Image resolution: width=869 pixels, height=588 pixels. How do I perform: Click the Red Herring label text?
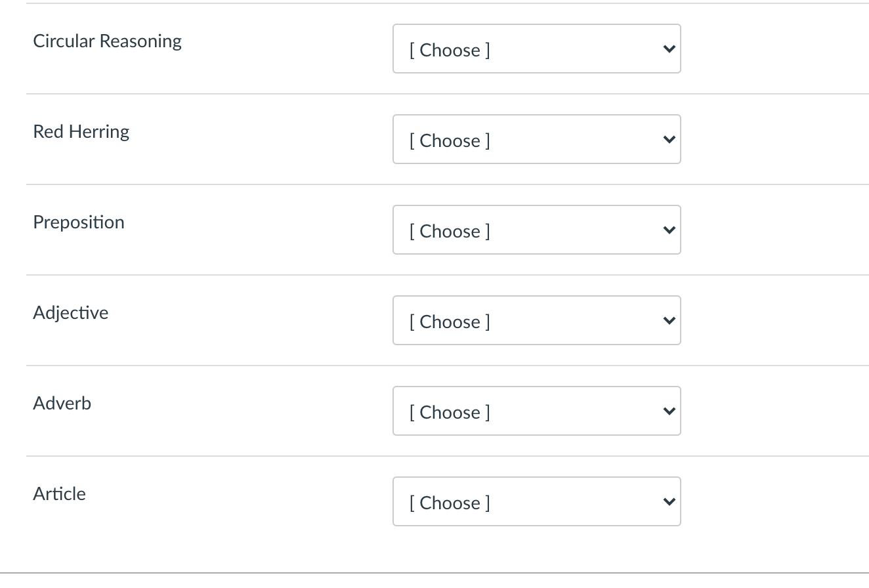pos(81,132)
